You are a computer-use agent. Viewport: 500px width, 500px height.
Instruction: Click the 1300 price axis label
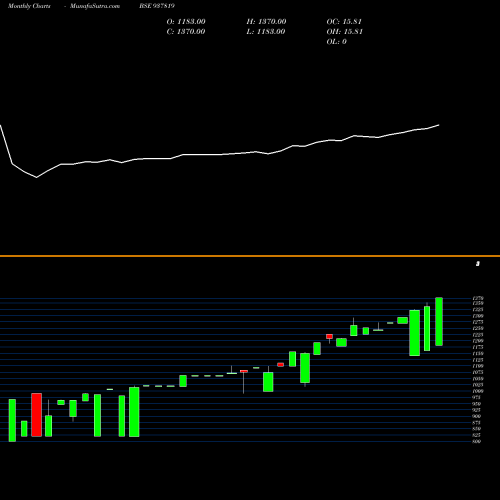(x=478, y=316)
